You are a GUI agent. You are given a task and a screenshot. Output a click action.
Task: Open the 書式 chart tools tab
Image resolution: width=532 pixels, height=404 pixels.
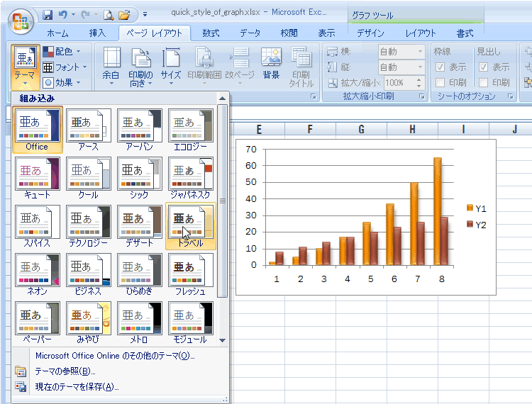pyautogui.click(x=465, y=33)
